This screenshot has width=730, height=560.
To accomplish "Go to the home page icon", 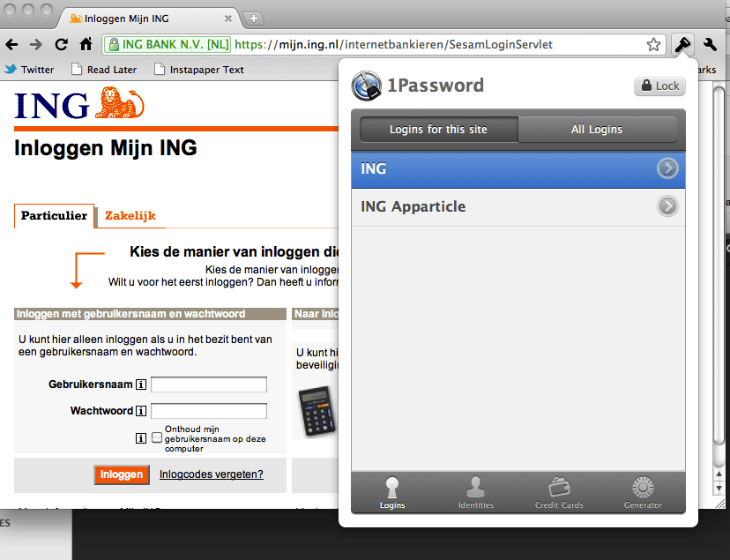I will click(x=86, y=44).
